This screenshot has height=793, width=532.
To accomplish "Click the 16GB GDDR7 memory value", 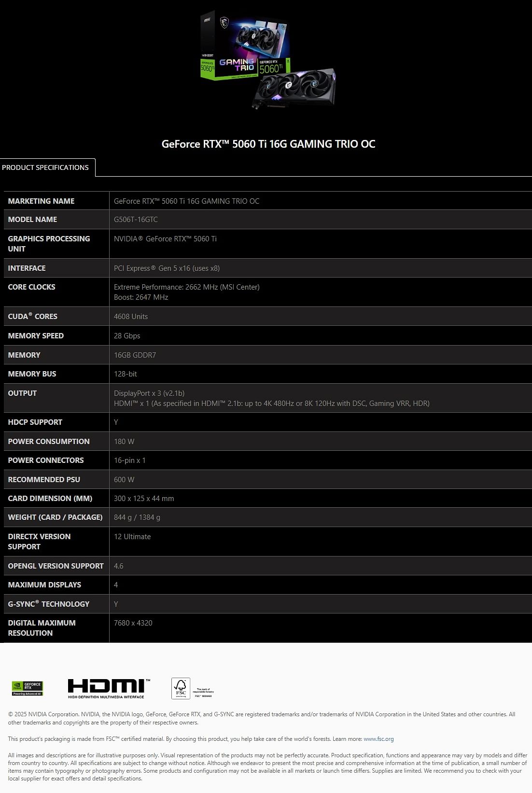I will pyautogui.click(x=135, y=355).
